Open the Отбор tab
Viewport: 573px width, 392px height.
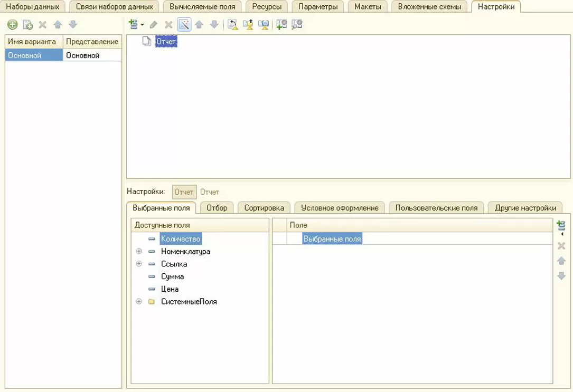point(217,208)
